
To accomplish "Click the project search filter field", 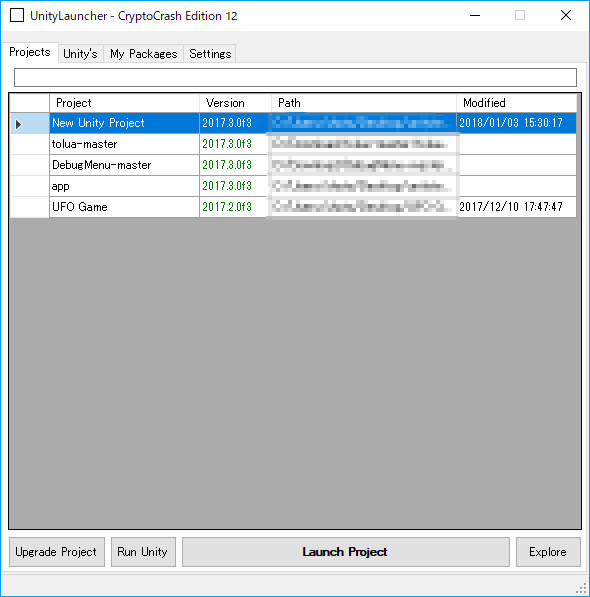I will tap(295, 78).
